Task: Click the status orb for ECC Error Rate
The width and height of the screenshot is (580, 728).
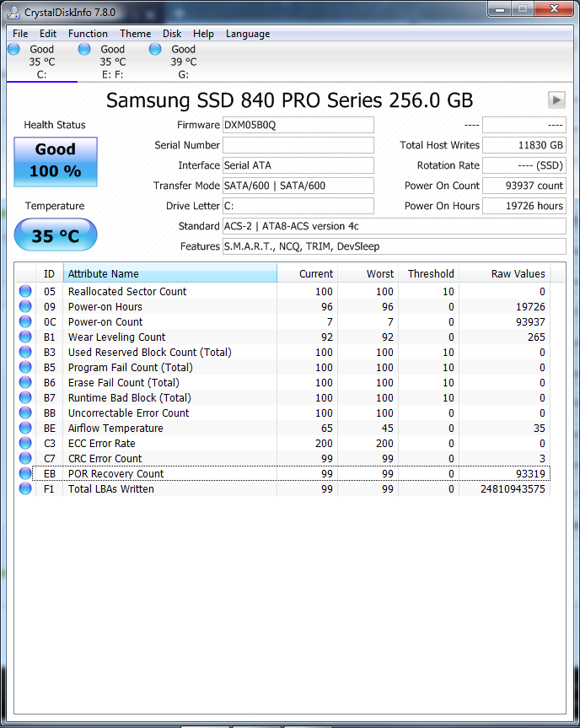Action: pyautogui.click(x=25, y=443)
